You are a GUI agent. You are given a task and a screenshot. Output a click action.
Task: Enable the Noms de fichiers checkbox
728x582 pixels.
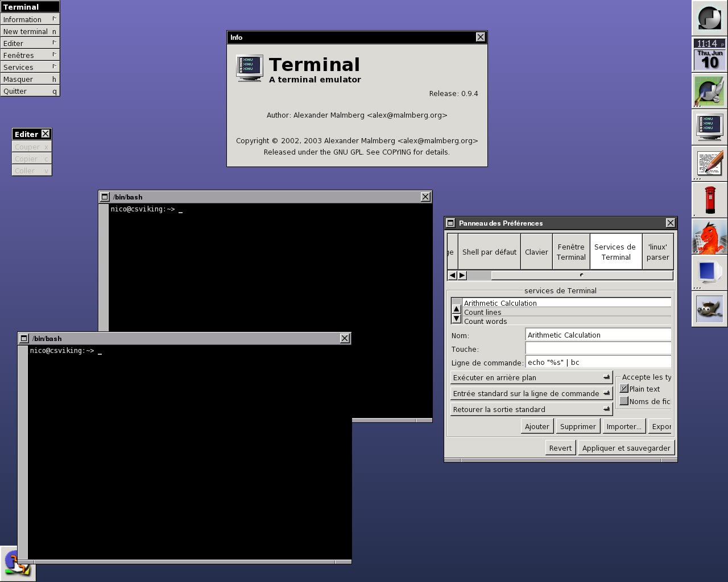click(x=624, y=401)
